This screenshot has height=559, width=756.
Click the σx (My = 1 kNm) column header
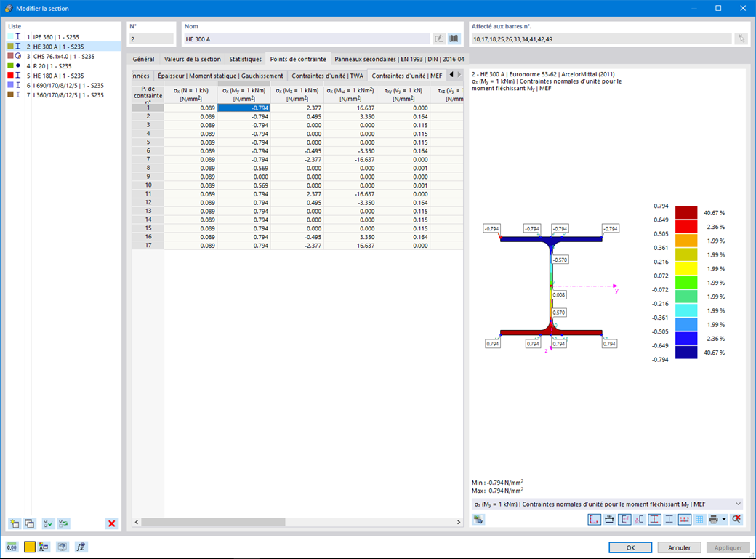pyautogui.click(x=244, y=94)
